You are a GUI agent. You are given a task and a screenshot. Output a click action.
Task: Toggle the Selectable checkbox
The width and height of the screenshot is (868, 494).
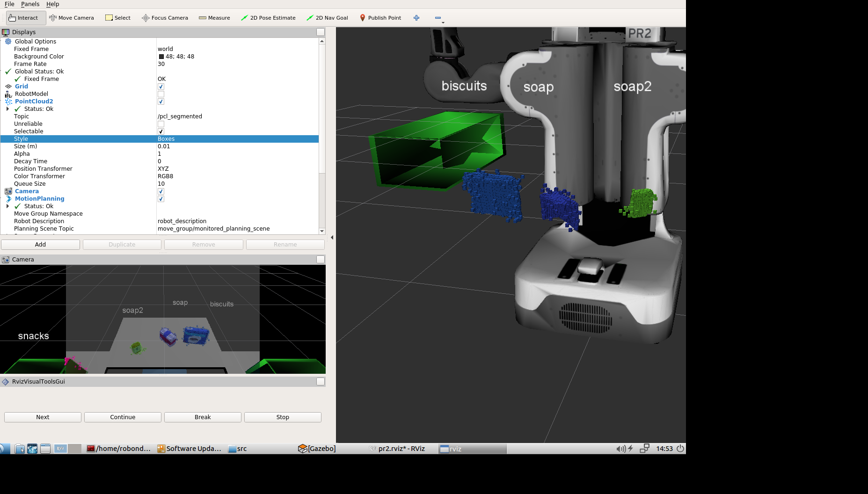pyautogui.click(x=161, y=131)
